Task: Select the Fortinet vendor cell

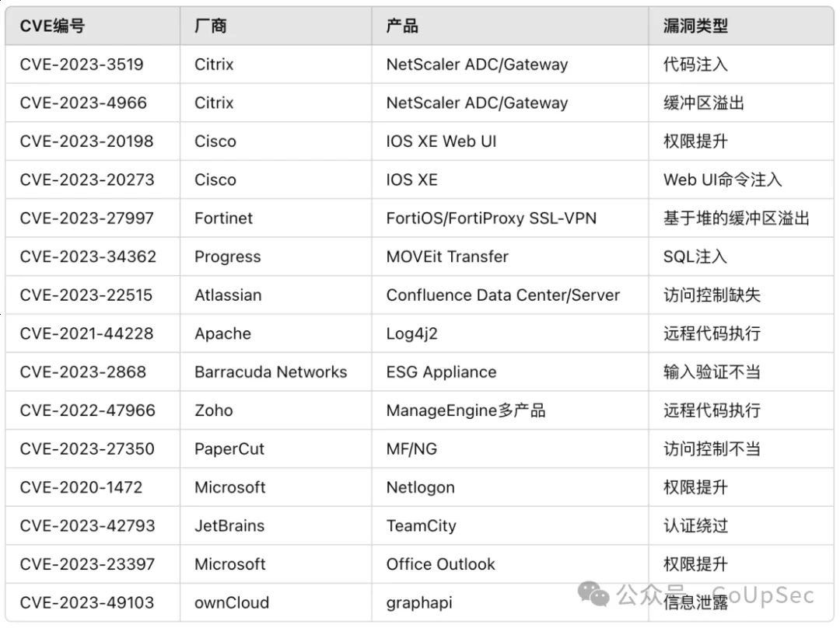Action: 223,218
